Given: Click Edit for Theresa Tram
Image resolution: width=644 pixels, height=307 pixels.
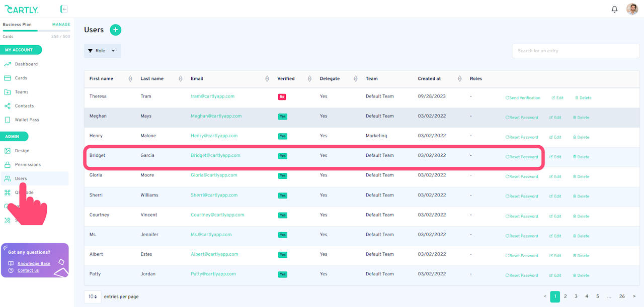Looking at the screenshot, I should (557, 98).
